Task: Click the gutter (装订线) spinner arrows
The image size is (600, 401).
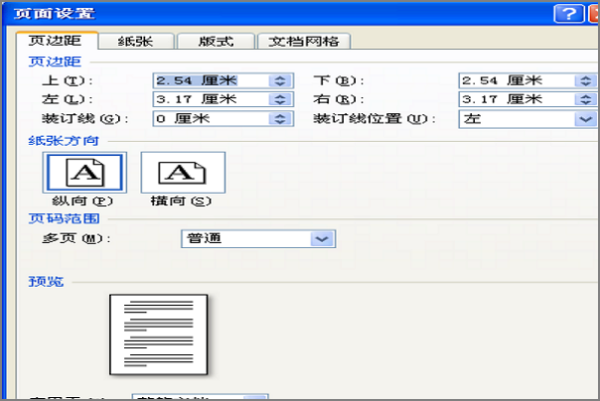Action: pos(281,118)
